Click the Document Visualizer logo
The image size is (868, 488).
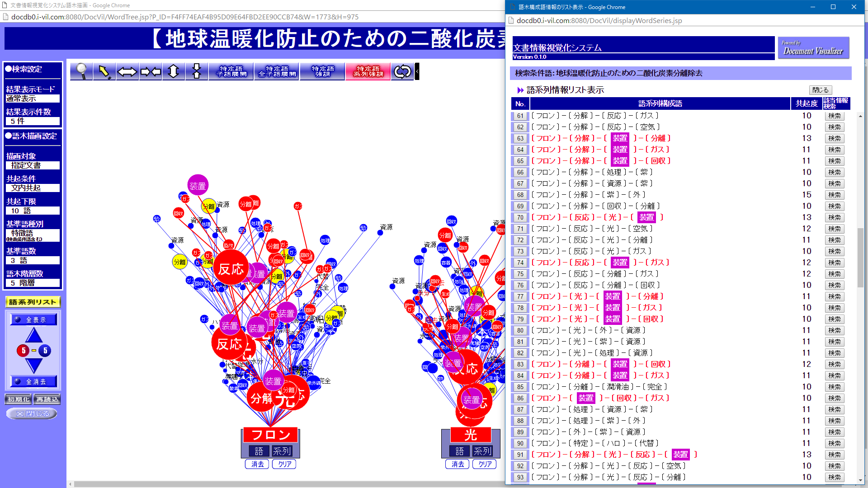pyautogui.click(x=813, y=48)
